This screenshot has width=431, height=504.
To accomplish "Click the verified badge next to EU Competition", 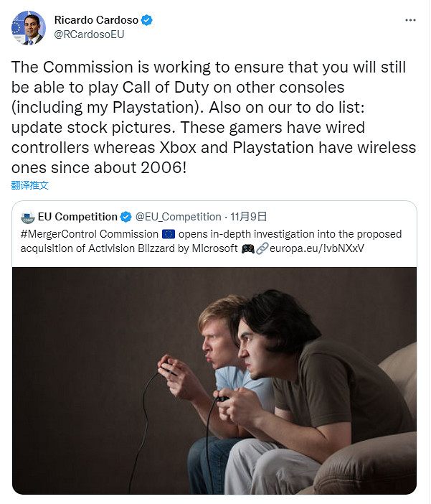I will pyautogui.click(x=125, y=217).
